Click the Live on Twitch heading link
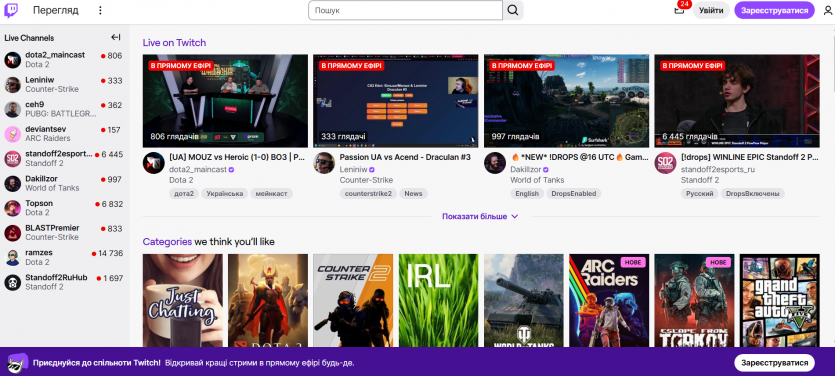The height and width of the screenshot is (376, 835). pos(174,43)
